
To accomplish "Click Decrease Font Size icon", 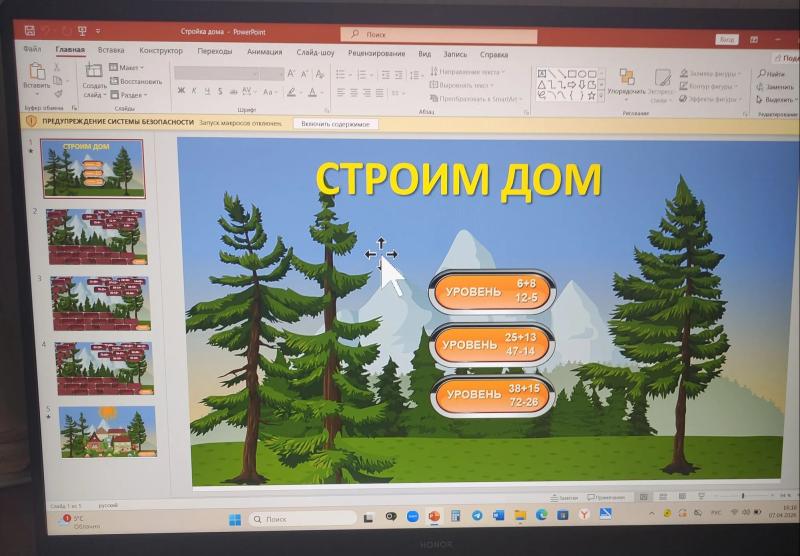I will [305, 74].
